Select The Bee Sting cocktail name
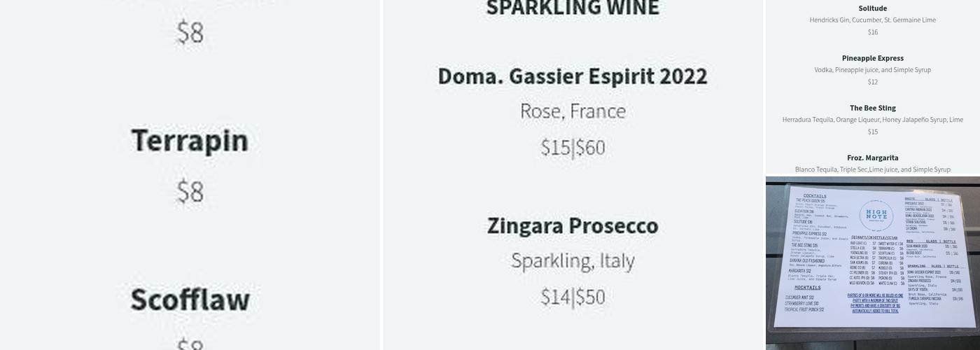Screen dimensions: 980x350 [872, 108]
